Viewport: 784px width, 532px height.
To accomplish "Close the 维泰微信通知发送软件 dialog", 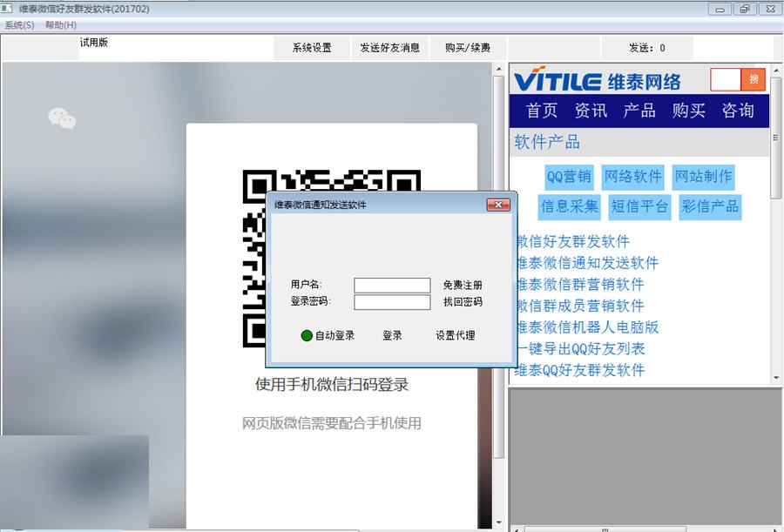I will 498,205.
